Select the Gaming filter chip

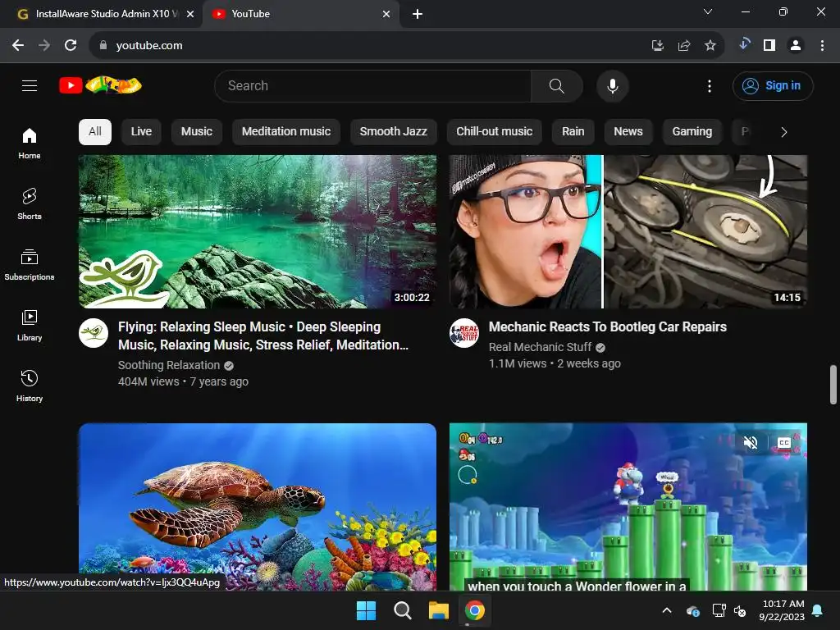[692, 132]
